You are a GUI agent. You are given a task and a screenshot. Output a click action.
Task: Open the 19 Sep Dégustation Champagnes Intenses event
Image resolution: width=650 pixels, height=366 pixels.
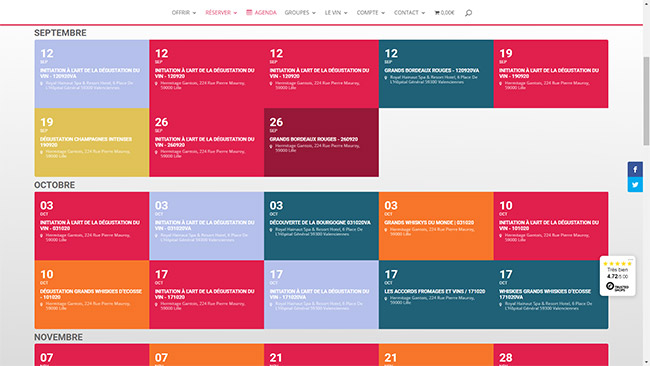pyautogui.click(x=92, y=143)
